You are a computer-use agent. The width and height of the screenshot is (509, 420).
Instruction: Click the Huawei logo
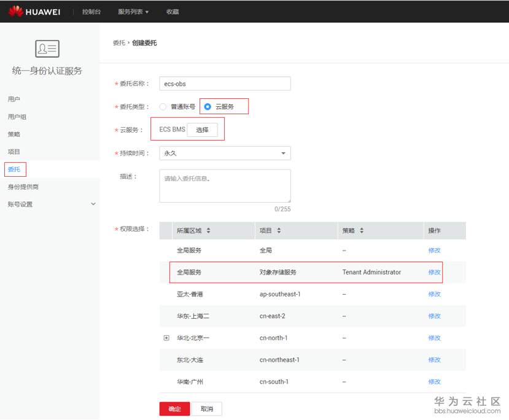[34, 12]
